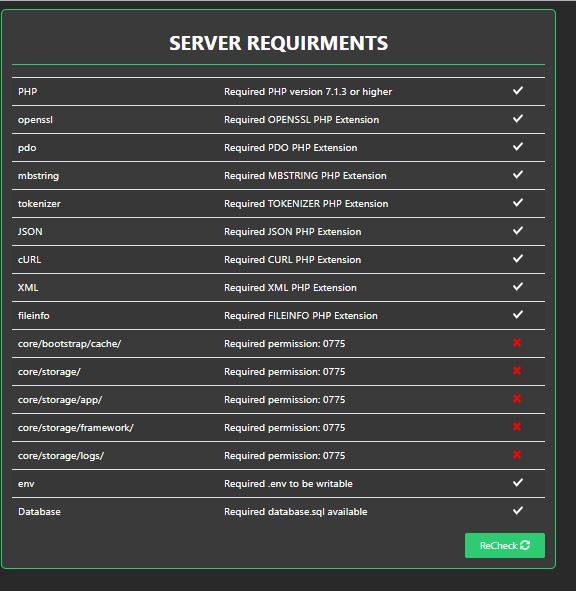Click the checkmark icon in the Database row
This screenshot has width=576, height=591.
(x=518, y=511)
